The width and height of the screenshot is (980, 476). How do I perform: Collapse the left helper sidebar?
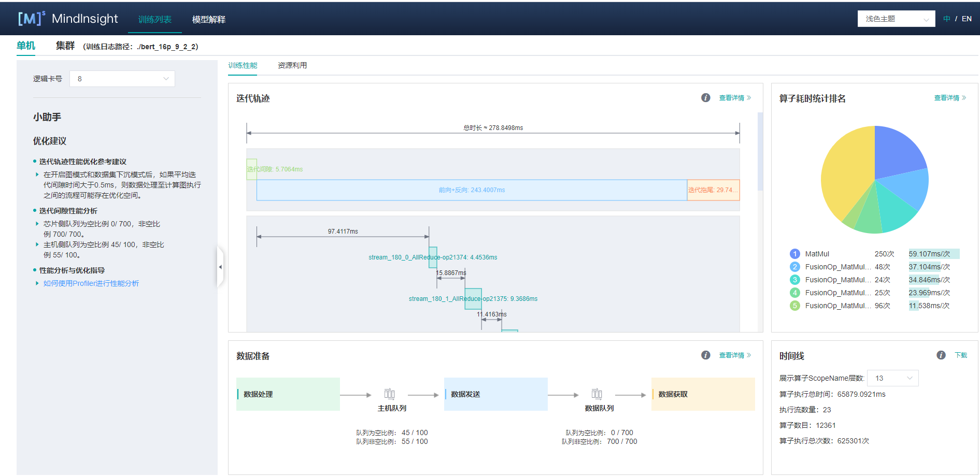point(220,267)
